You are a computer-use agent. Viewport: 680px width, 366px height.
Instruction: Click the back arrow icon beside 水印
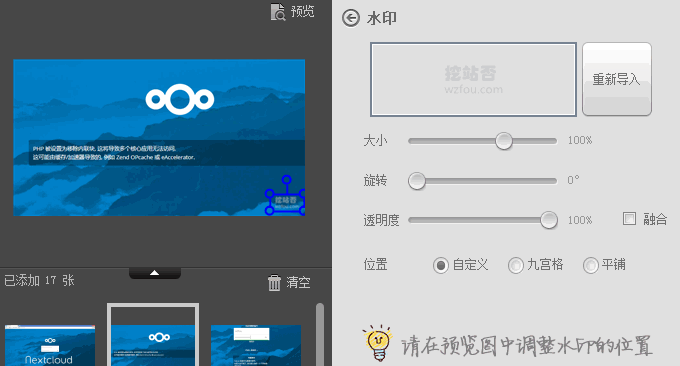tap(350, 18)
